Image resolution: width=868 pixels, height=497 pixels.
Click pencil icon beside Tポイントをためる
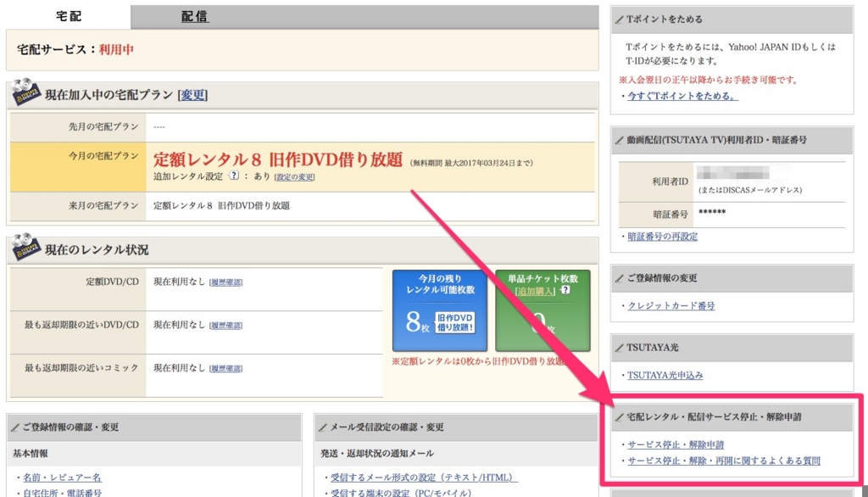pyautogui.click(x=620, y=20)
